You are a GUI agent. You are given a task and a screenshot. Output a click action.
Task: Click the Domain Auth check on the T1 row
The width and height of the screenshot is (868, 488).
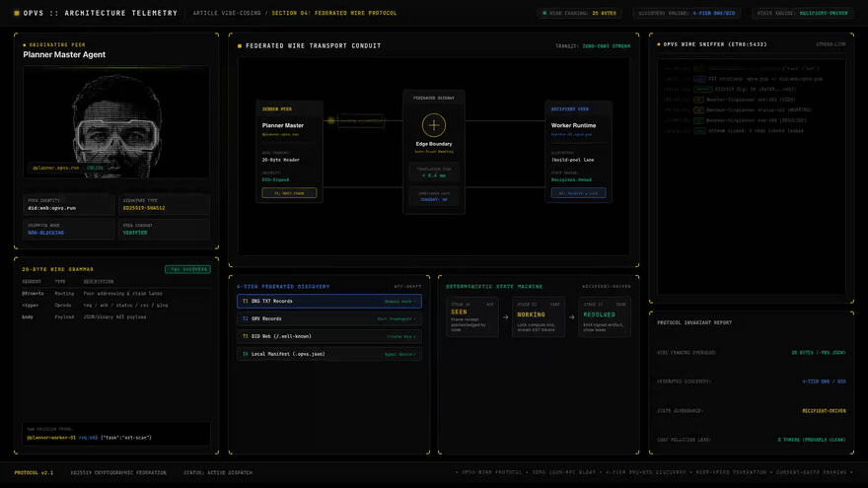[x=400, y=302]
